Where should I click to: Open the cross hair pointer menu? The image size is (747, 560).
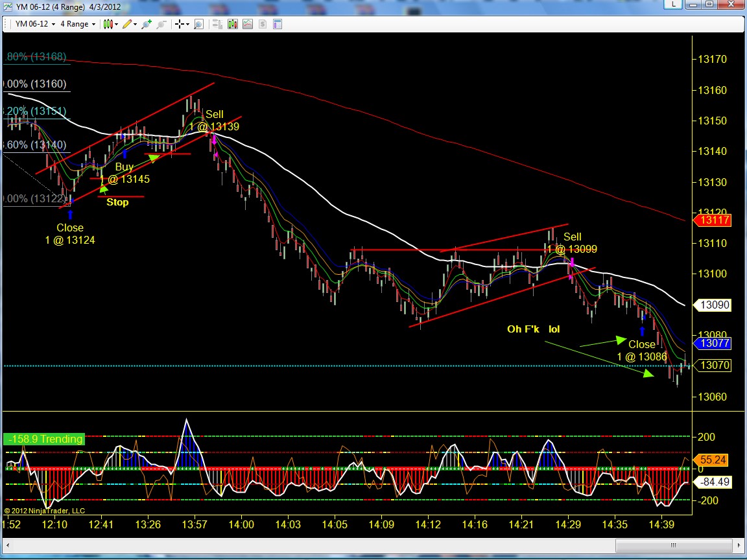(182, 24)
